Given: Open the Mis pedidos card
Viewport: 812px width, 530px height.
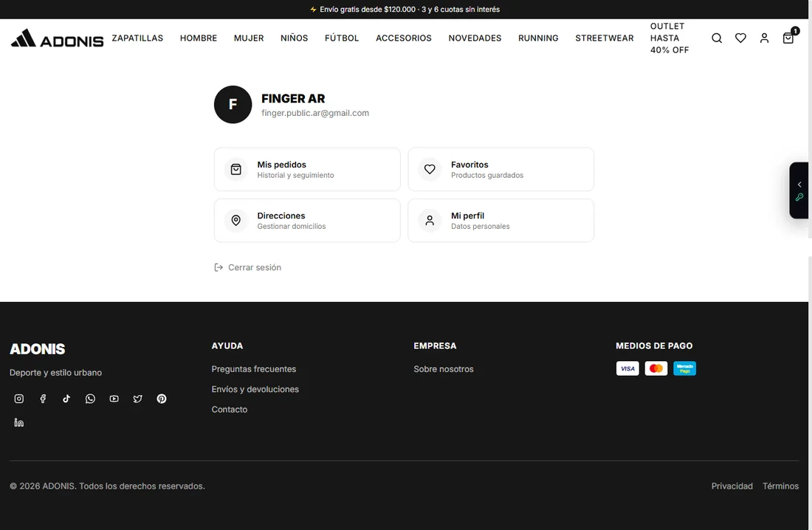Looking at the screenshot, I should click(307, 170).
